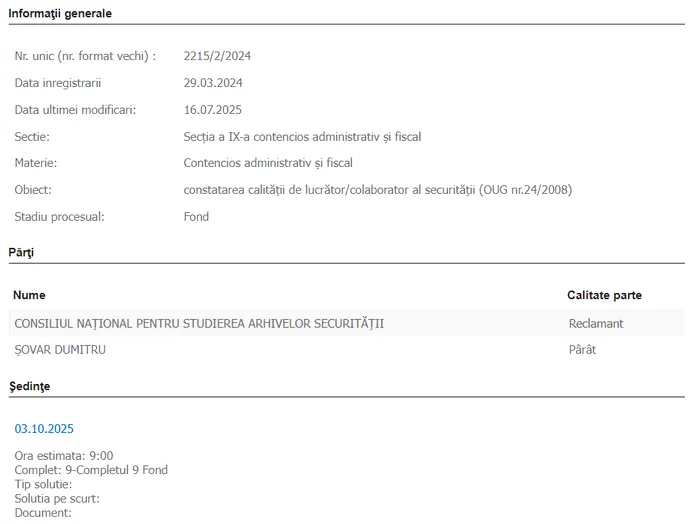Click the Părți section heading
Viewport: 700px width, 524px height.
pos(21,253)
